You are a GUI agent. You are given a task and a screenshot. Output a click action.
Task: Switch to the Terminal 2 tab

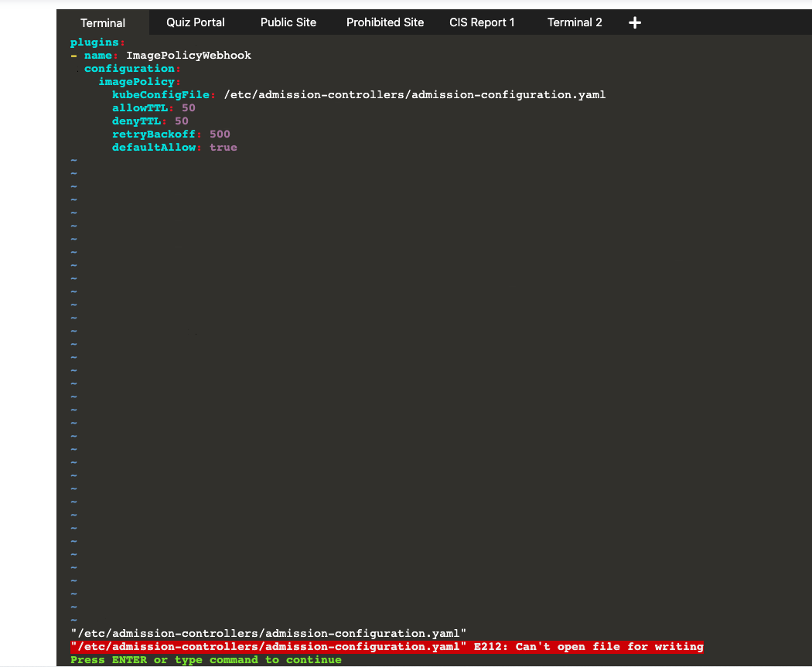(575, 22)
